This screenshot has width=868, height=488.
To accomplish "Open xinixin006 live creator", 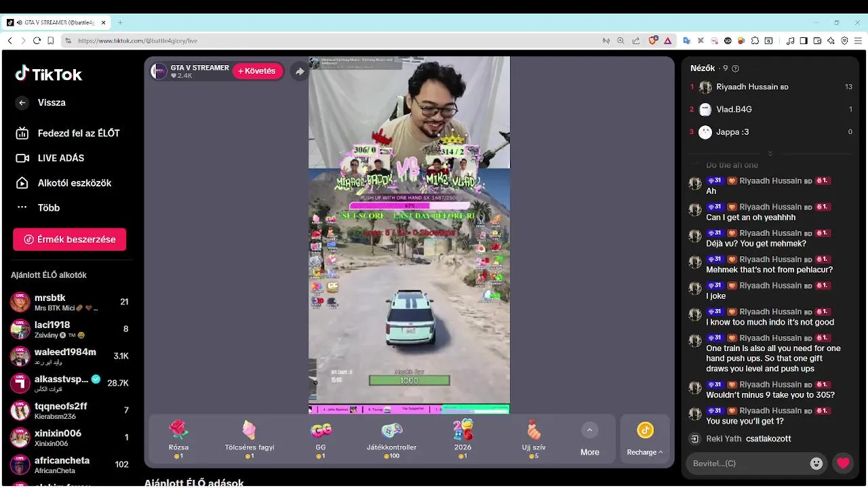I will 68,438.
